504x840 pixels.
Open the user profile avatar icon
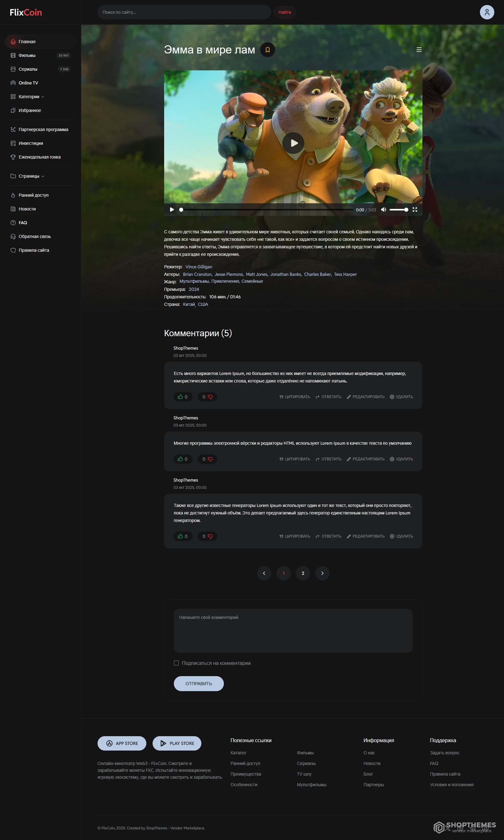(486, 12)
